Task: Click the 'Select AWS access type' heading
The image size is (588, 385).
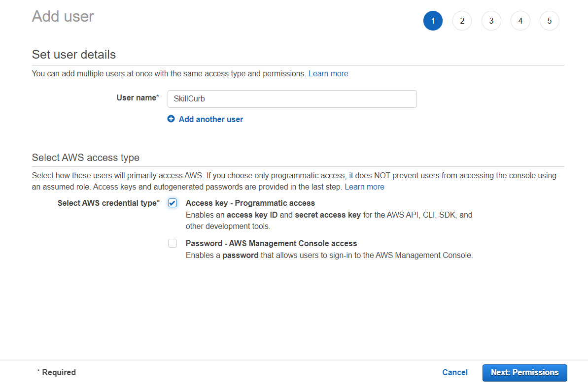Action: point(86,158)
